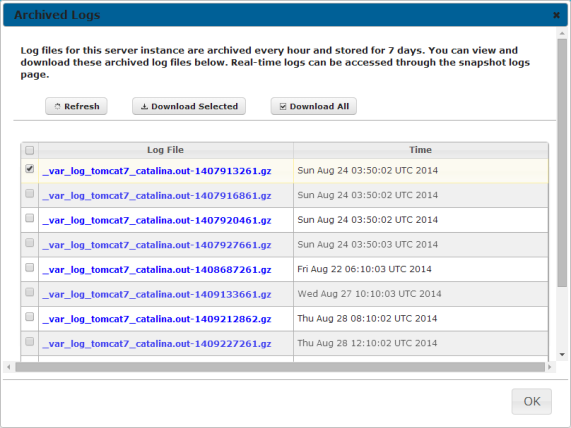Click the OK button
Viewport: 571px width, 428px height.
coord(532,401)
